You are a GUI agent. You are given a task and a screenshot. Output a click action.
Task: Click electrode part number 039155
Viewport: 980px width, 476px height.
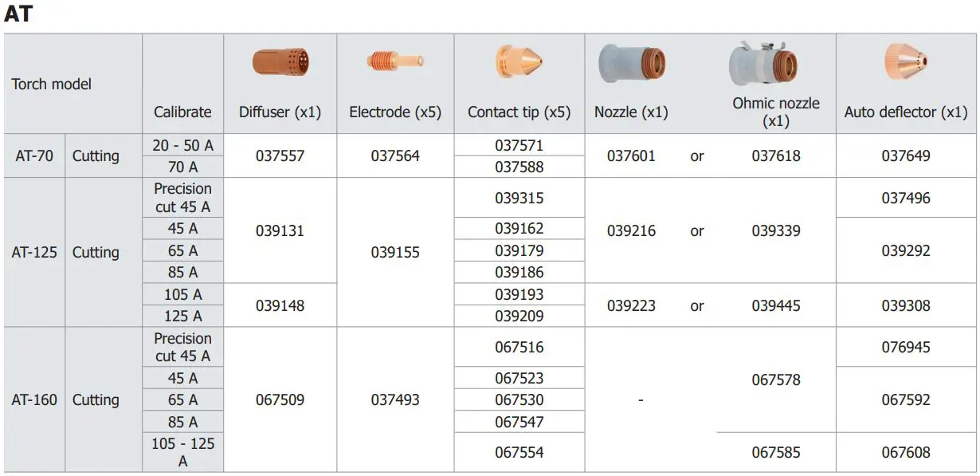tap(395, 252)
